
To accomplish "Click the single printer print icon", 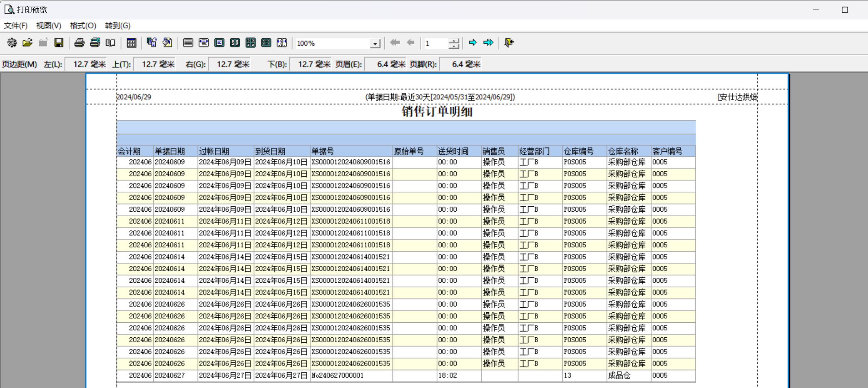I will point(79,43).
